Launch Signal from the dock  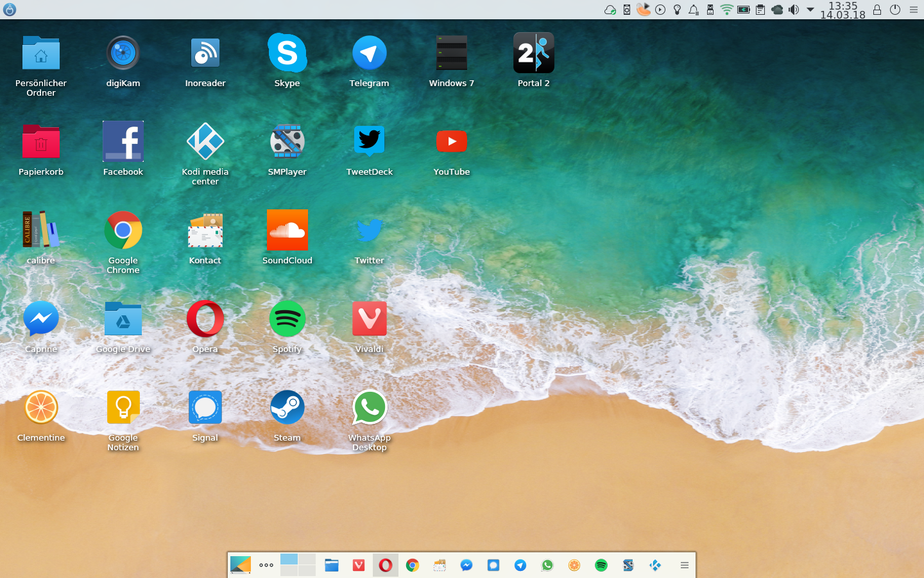493,565
